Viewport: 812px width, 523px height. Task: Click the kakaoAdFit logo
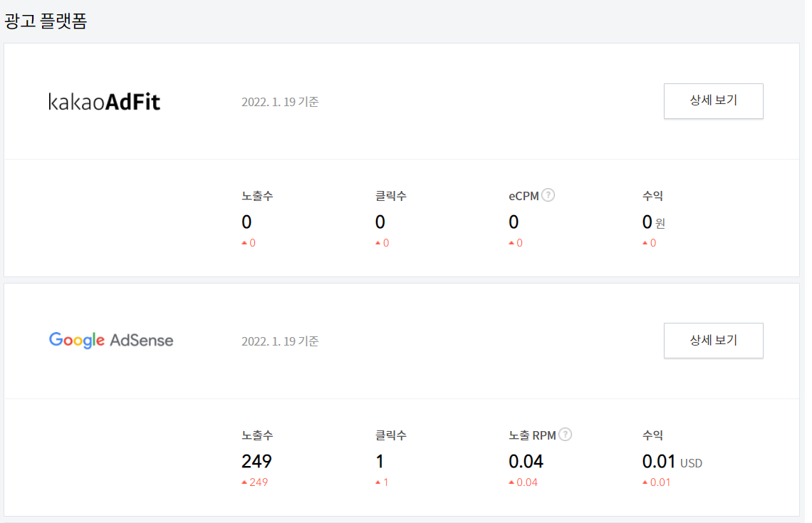104,101
